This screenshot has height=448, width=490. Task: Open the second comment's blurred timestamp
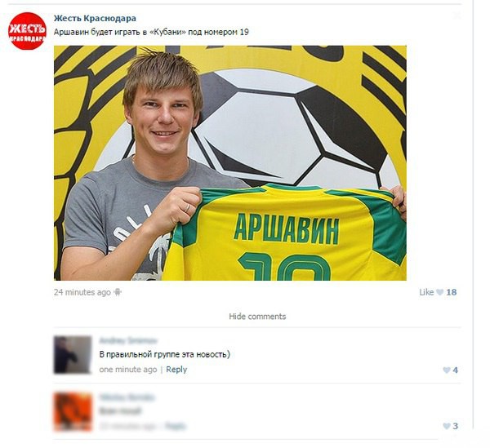[127, 426]
